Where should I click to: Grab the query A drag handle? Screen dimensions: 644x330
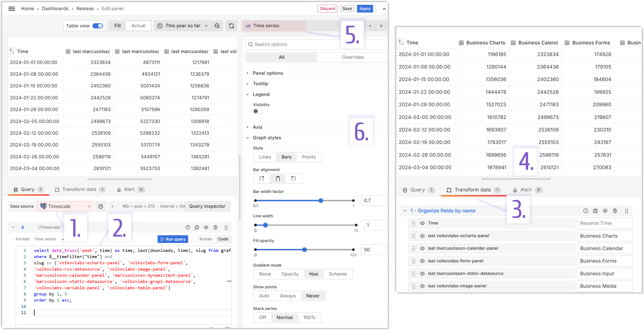coord(226,228)
